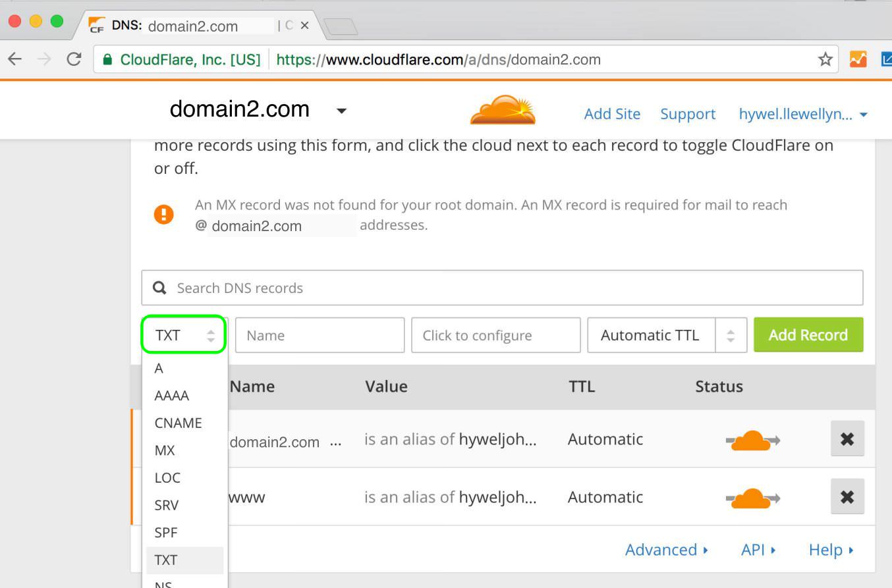Delete the www DNS record
The height and width of the screenshot is (588, 892).
click(x=847, y=497)
